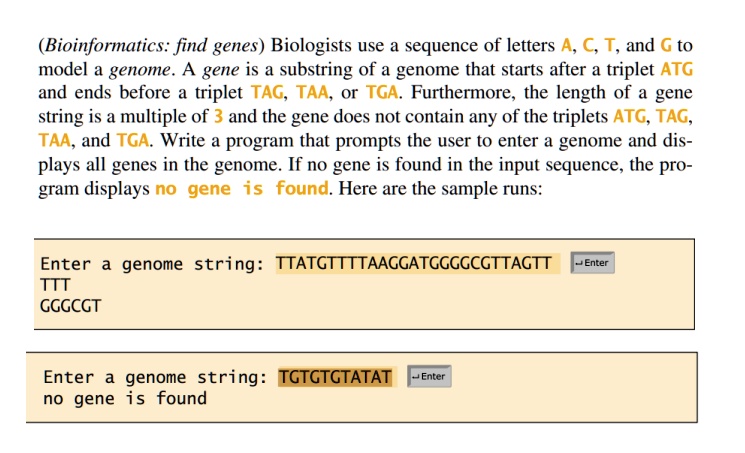Click the orange number 3 in paragraph
This screenshot has width=745, height=453.
[x=218, y=116]
